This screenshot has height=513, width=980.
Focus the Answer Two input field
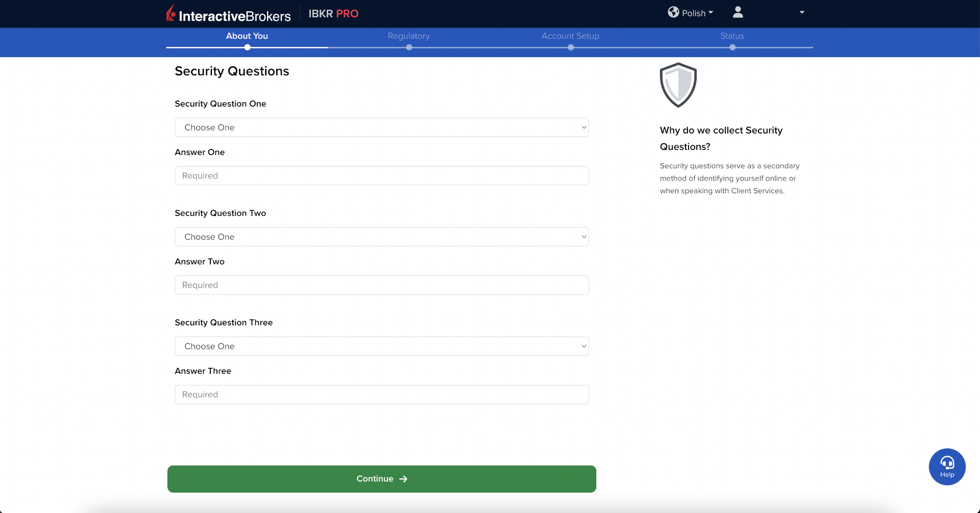point(381,285)
